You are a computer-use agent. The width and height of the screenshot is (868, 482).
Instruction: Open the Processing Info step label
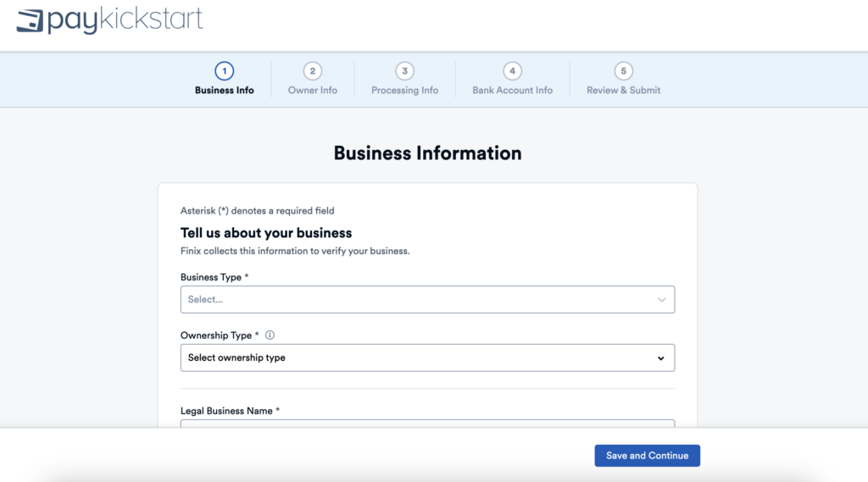click(x=404, y=91)
